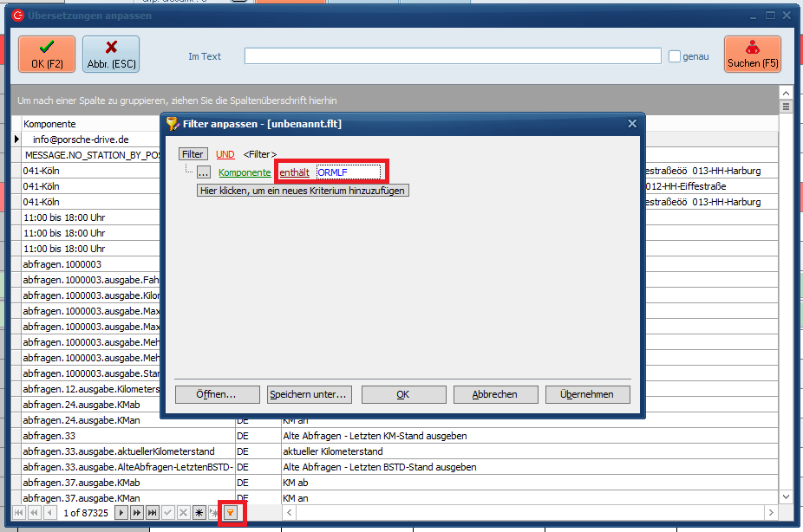The image size is (803, 532).
Task: Click the Filter root button
Action: tap(192, 154)
